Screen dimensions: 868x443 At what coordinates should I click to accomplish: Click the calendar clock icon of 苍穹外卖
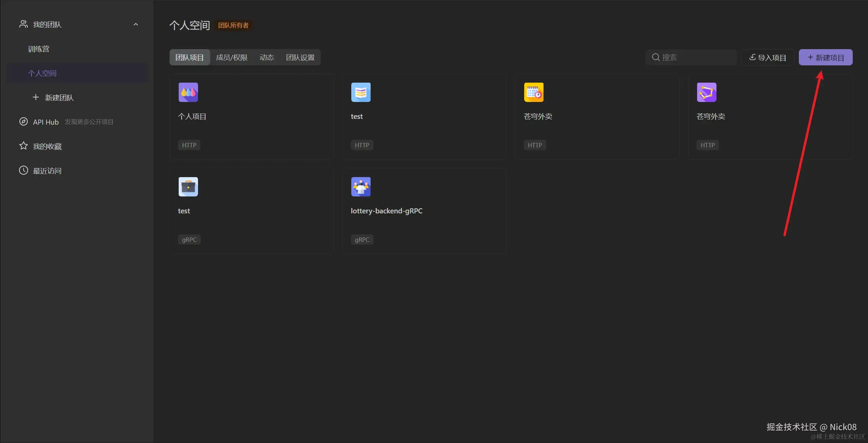[x=534, y=92]
